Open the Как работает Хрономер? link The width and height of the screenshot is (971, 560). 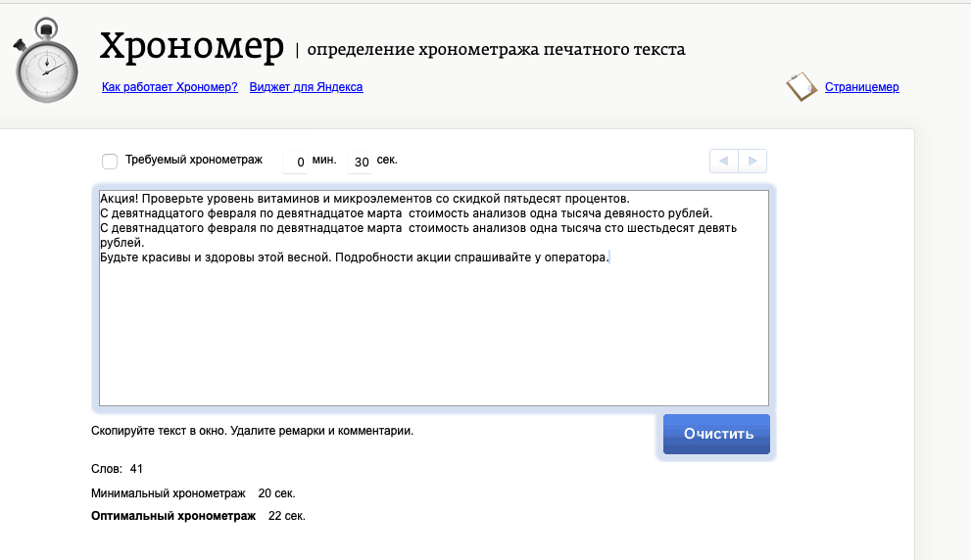pyautogui.click(x=170, y=87)
